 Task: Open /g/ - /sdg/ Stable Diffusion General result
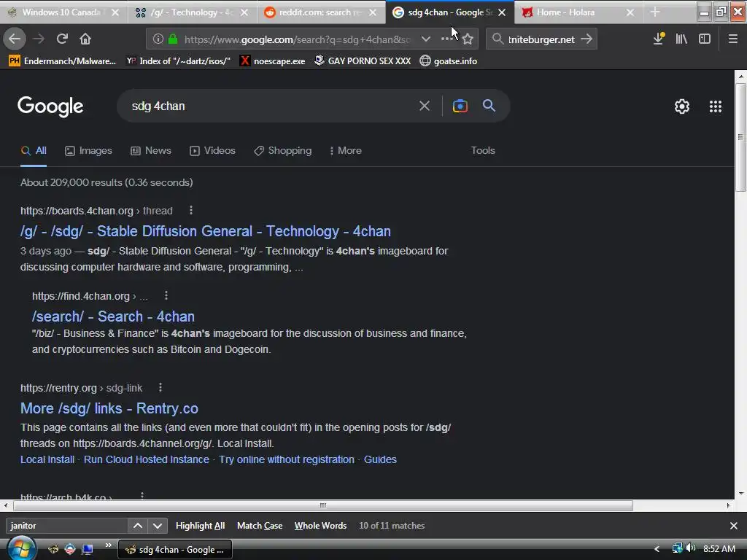click(x=205, y=231)
